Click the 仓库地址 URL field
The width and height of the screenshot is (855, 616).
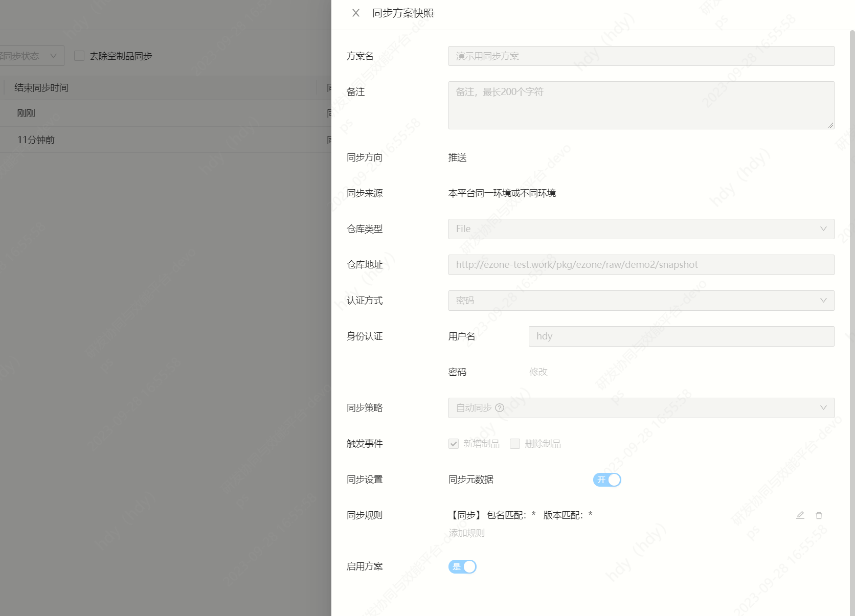pos(641,265)
